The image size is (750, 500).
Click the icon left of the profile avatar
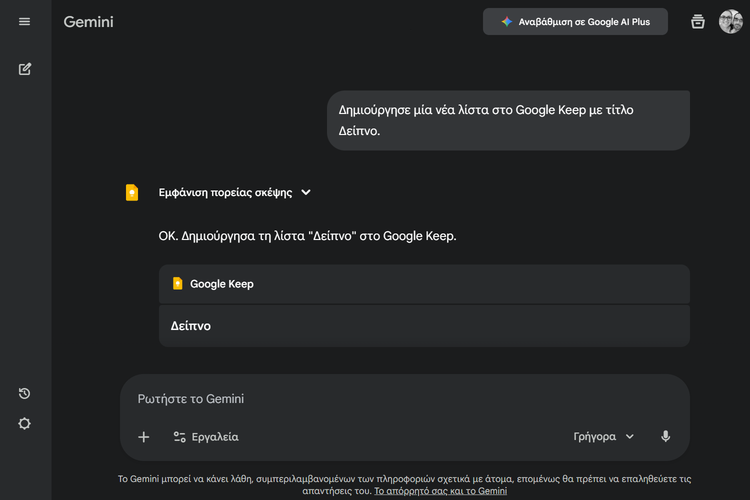pyautogui.click(x=698, y=22)
